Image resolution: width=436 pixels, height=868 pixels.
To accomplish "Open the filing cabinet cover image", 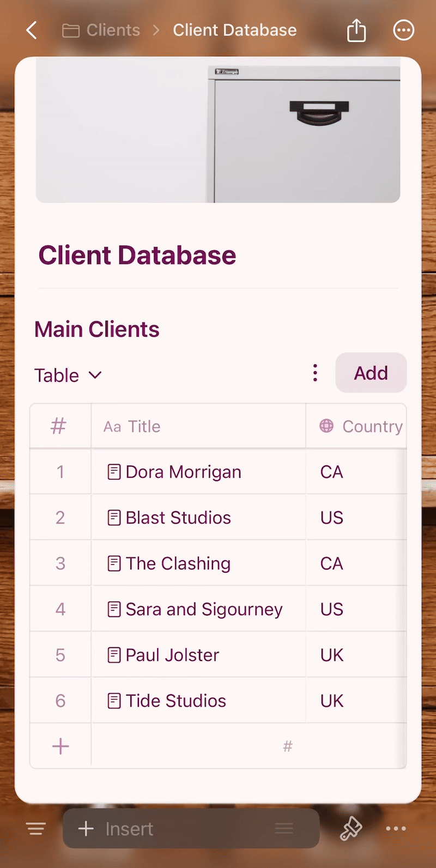I will click(x=218, y=130).
